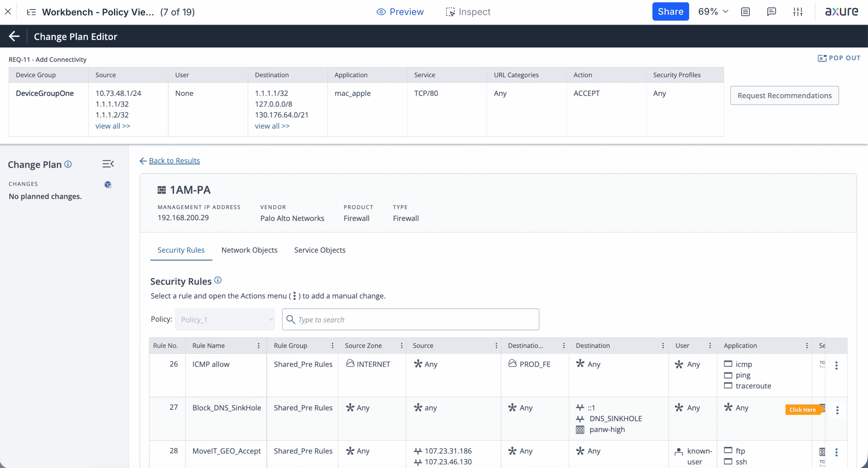Image resolution: width=868 pixels, height=468 pixels.
Task: Click the Request Recommendations button
Action: point(784,96)
